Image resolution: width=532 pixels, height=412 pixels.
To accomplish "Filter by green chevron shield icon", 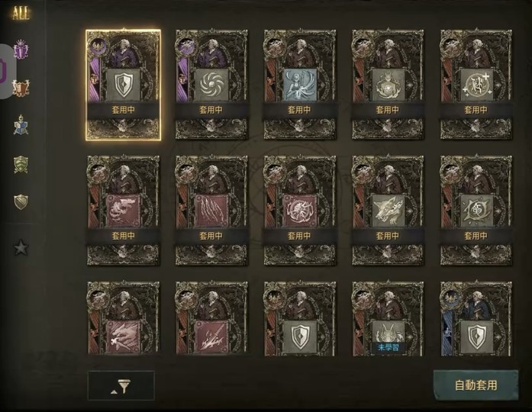I will click(21, 165).
